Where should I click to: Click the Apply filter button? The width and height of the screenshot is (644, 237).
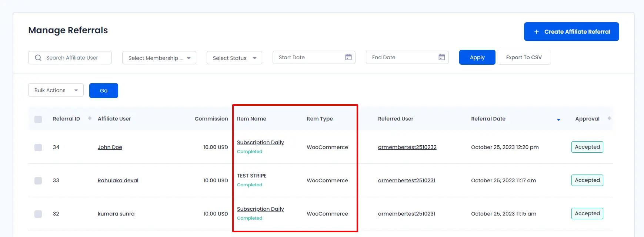477,57
